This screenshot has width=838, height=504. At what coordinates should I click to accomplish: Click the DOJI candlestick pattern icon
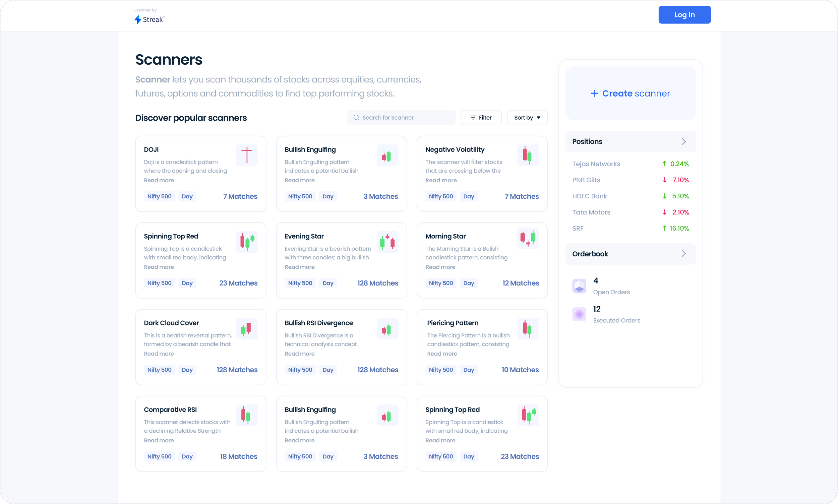click(247, 155)
